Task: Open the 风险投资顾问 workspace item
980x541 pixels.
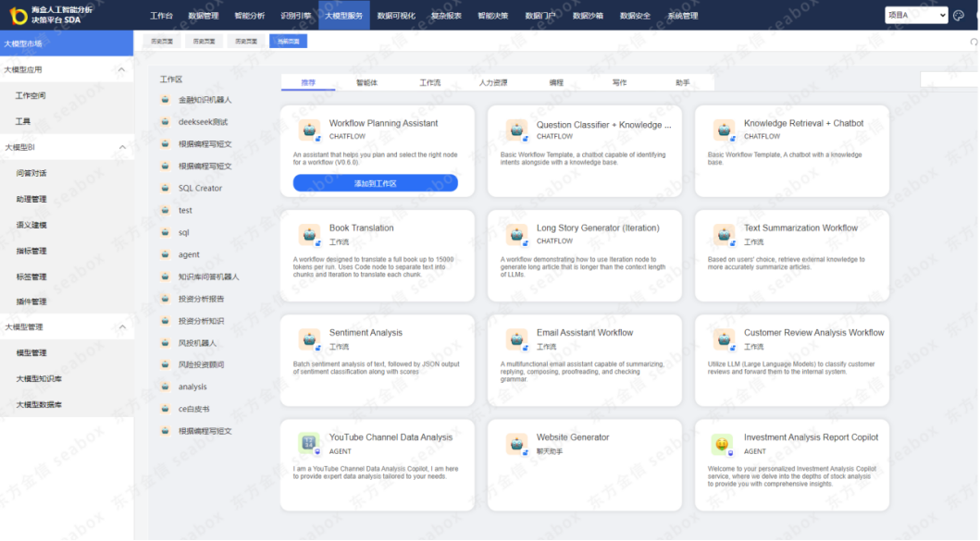Action: (201, 365)
